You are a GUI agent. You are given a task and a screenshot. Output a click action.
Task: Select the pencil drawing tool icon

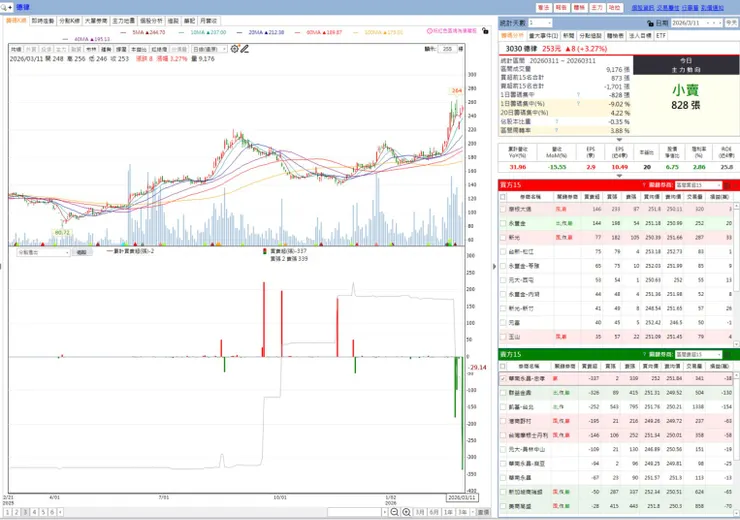244,49
